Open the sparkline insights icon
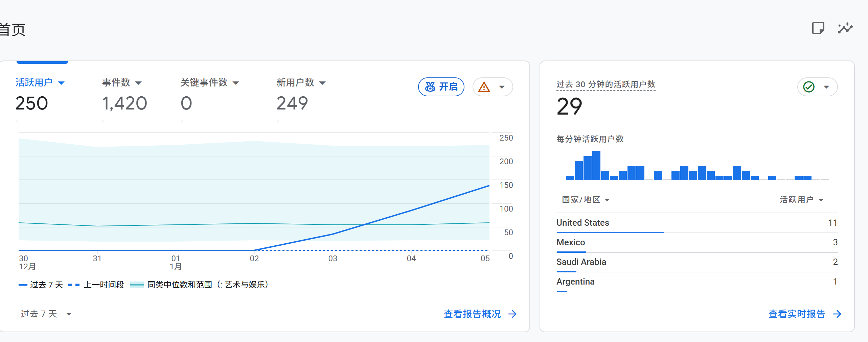This screenshot has height=342, width=868. click(x=845, y=28)
